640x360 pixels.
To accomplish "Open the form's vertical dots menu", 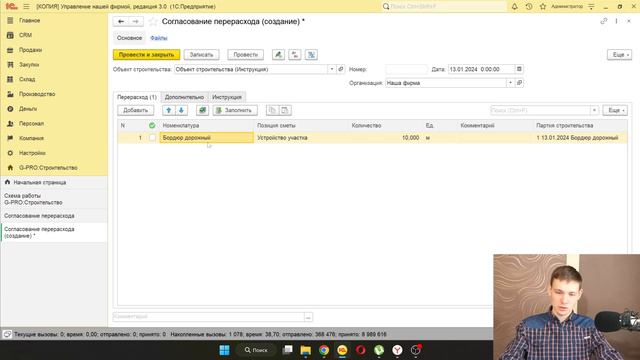I will tap(616, 21).
